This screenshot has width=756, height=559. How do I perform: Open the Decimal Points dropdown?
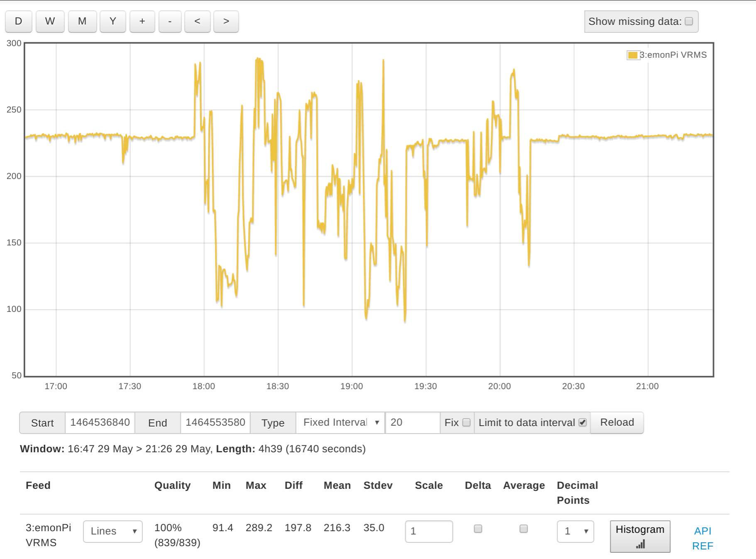pos(575,532)
